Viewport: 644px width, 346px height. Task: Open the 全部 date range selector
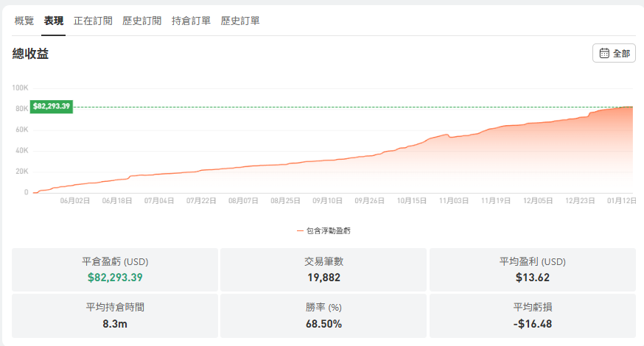614,53
